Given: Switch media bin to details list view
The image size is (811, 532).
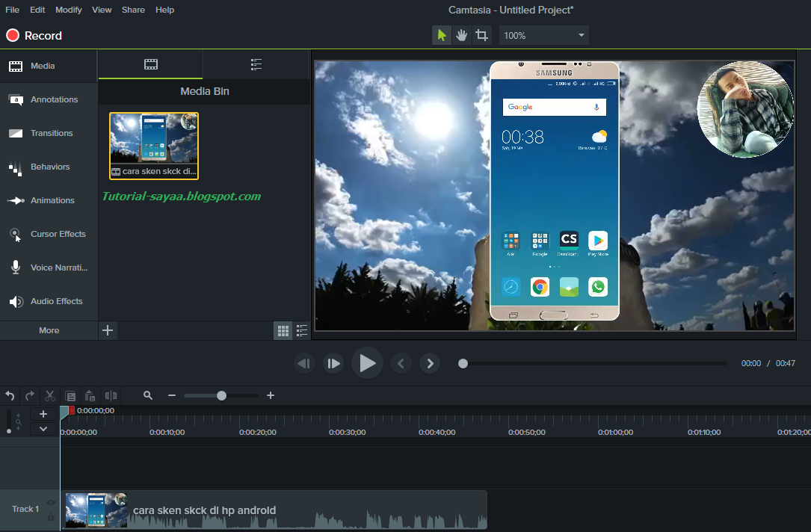Looking at the screenshot, I should click(x=301, y=331).
